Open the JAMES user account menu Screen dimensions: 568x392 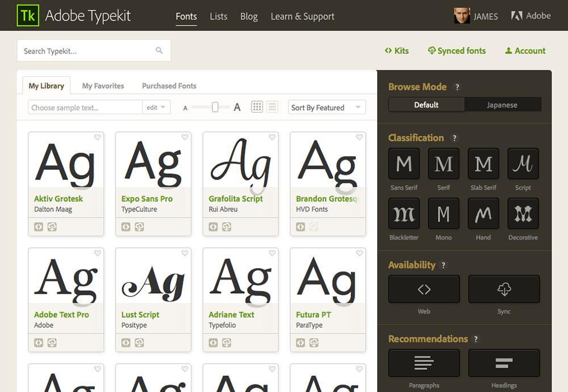pyautogui.click(x=476, y=16)
